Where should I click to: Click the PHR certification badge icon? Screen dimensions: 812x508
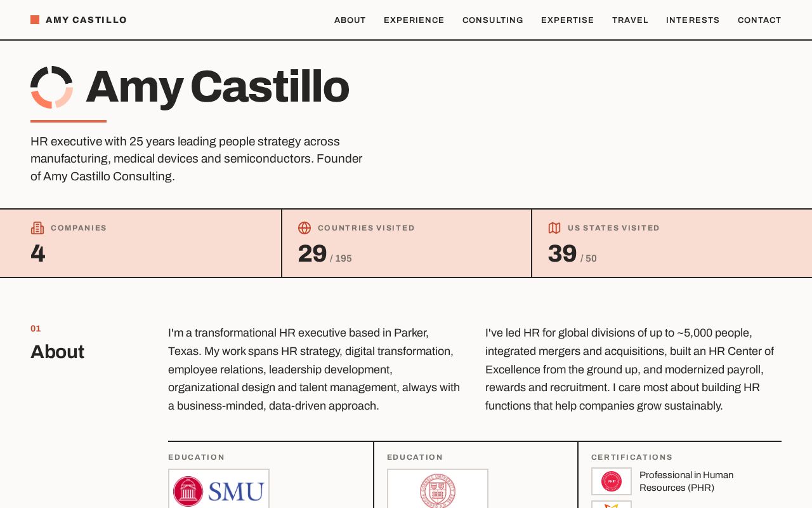click(612, 481)
